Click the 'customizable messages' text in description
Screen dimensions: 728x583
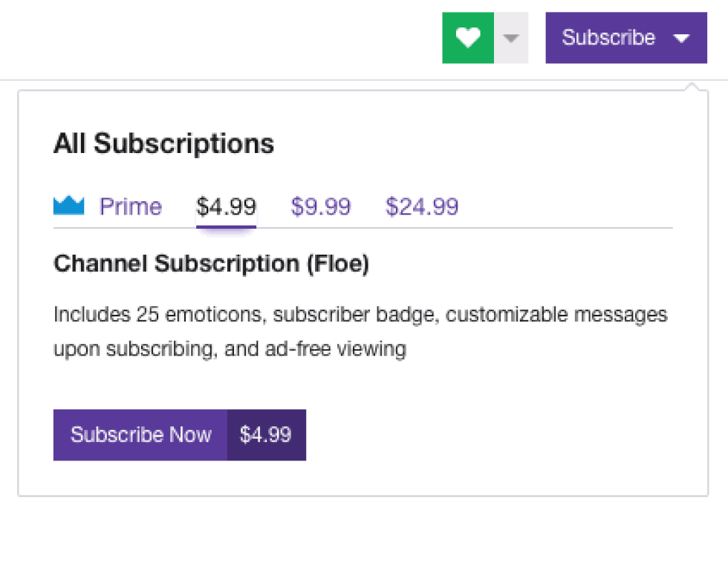click(x=556, y=315)
